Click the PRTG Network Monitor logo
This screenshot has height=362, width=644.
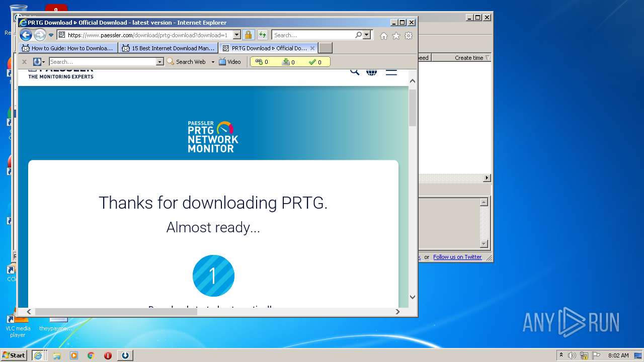213,136
